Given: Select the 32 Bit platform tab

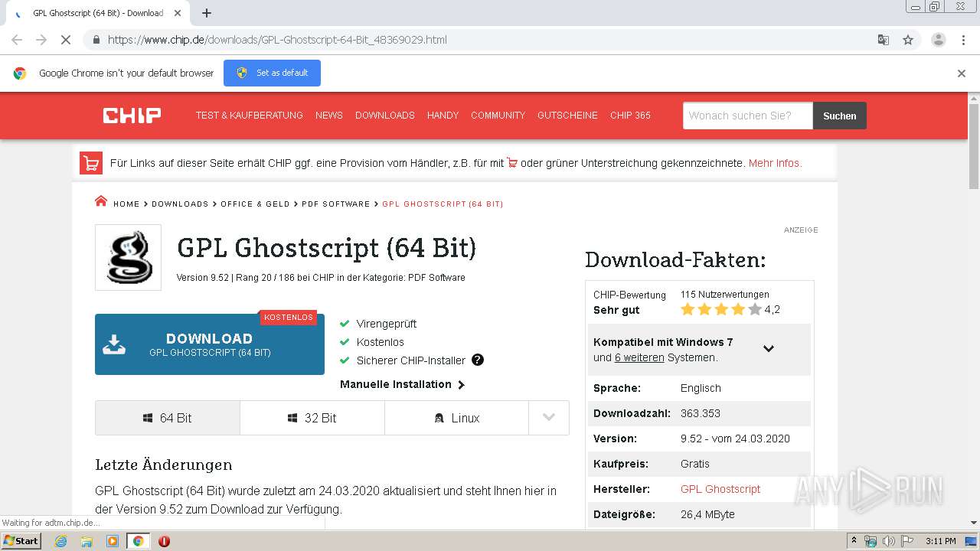Looking at the screenshot, I should (x=312, y=418).
